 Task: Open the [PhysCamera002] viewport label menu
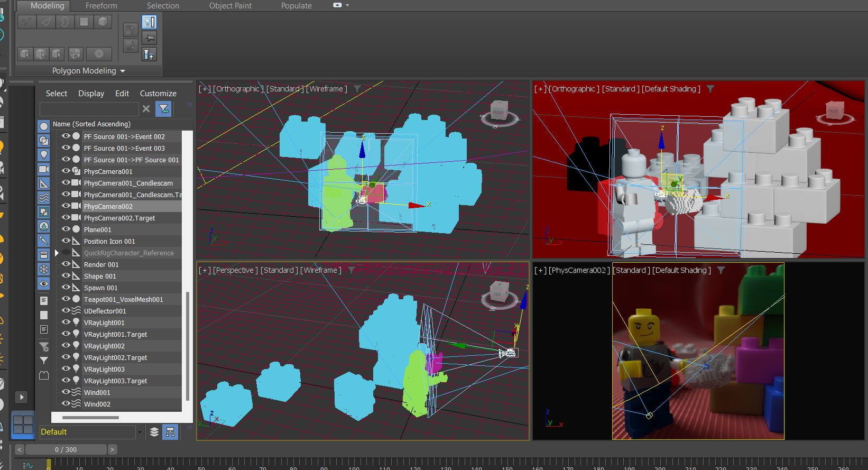[579, 270]
